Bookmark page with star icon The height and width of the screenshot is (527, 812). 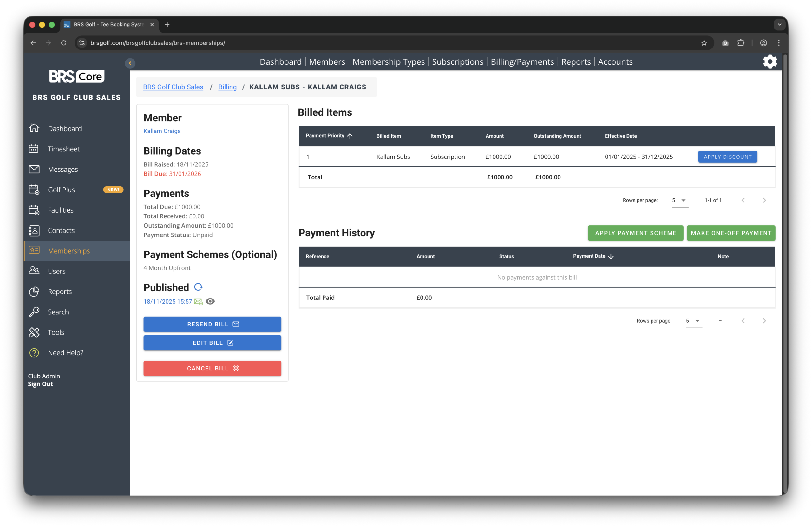pyautogui.click(x=704, y=43)
